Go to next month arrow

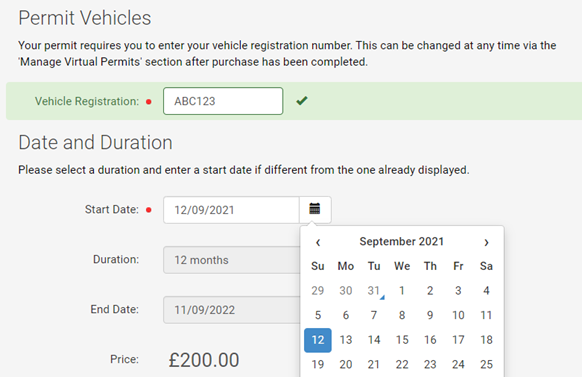point(486,242)
